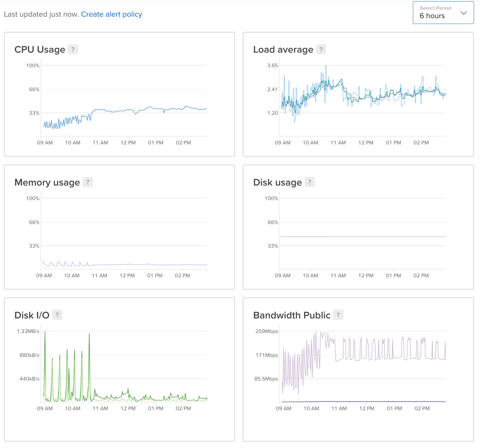This screenshot has width=481, height=448.
Task: Click the Disk usage help icon
Action: (309, 182)
